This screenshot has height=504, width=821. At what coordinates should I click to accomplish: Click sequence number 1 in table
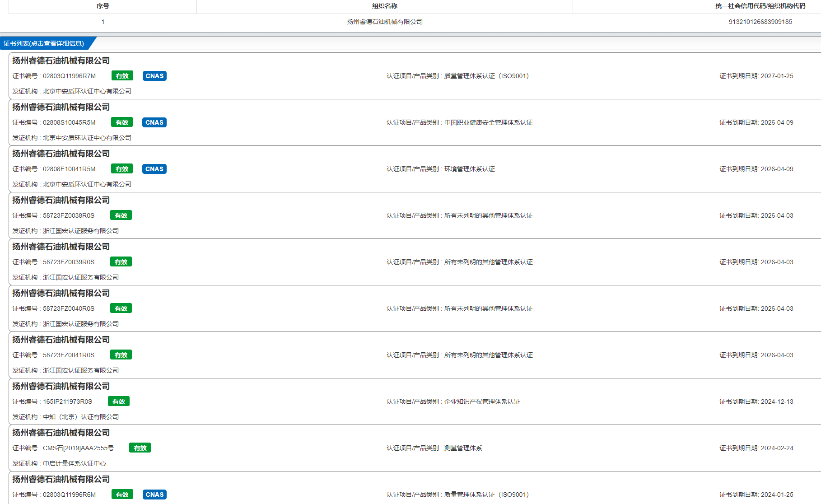[103, 22]
